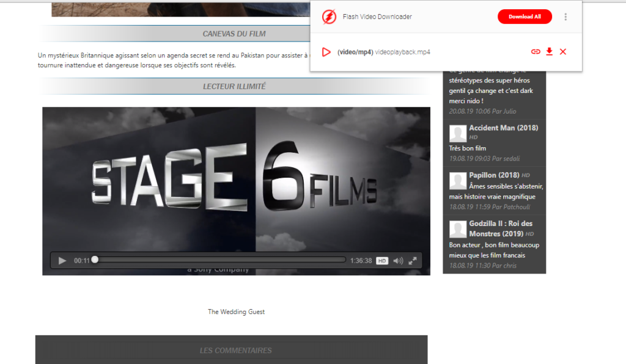Click '19.08.19 09:03 Par sedali' timestamp
The width and height of the screenshot is (626, 364).
pyautogui.click(x=484, y=159)
